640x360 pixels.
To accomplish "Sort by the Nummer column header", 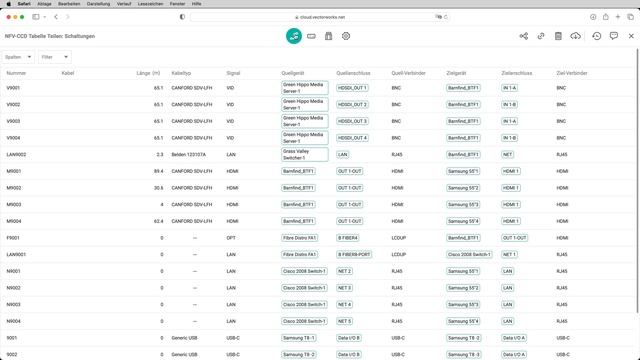I will pyautogui.click(x=16, y=73).
